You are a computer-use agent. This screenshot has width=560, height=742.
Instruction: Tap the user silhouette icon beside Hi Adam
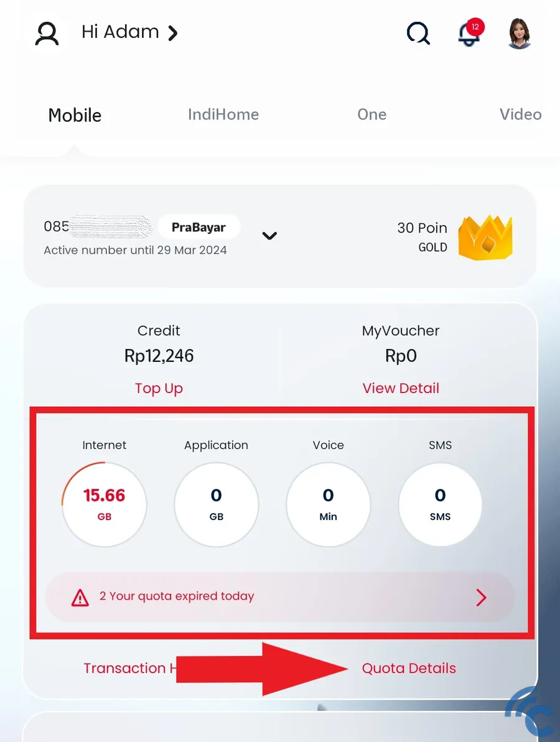coord(47,34)
